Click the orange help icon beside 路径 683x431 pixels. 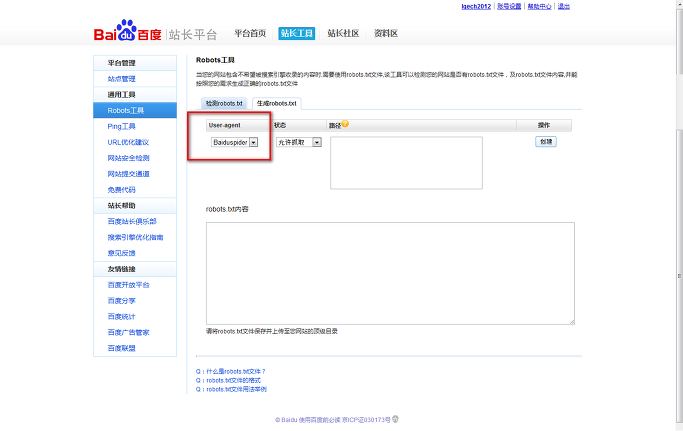[345, 124]
